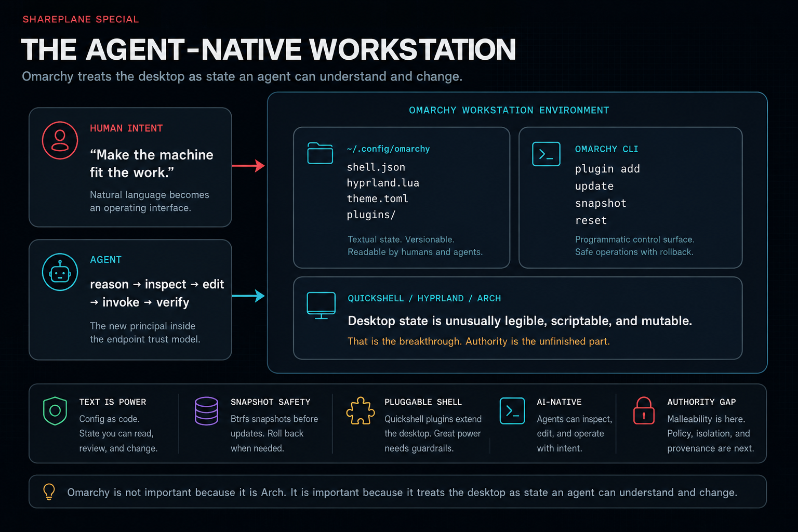The width and height of the screenshot is (798, 532).
Task: Click 'The new principal inside' caption
Action: 142,326
